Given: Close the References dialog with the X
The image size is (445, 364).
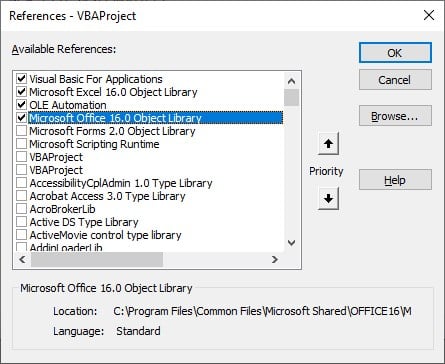Looking at the screenshot, I should [x=429, y=15].
